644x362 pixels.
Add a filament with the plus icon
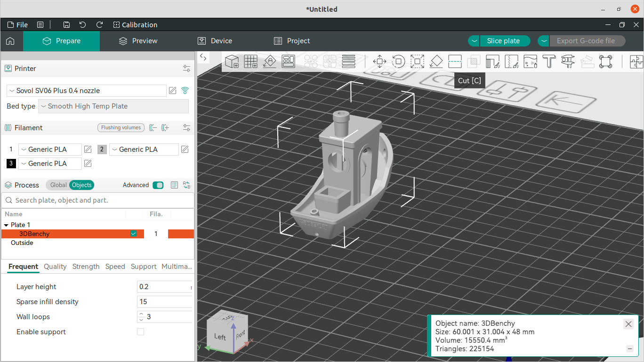coord(165,128)
